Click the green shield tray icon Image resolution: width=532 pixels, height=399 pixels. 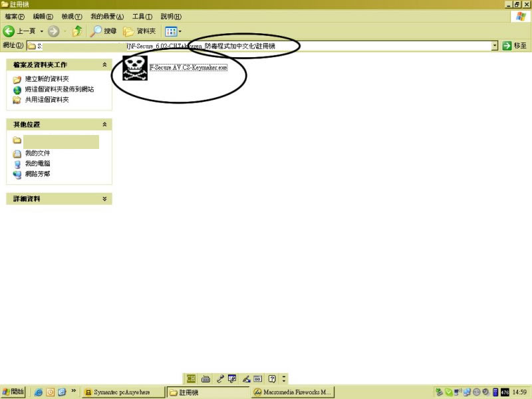[448, 392]
